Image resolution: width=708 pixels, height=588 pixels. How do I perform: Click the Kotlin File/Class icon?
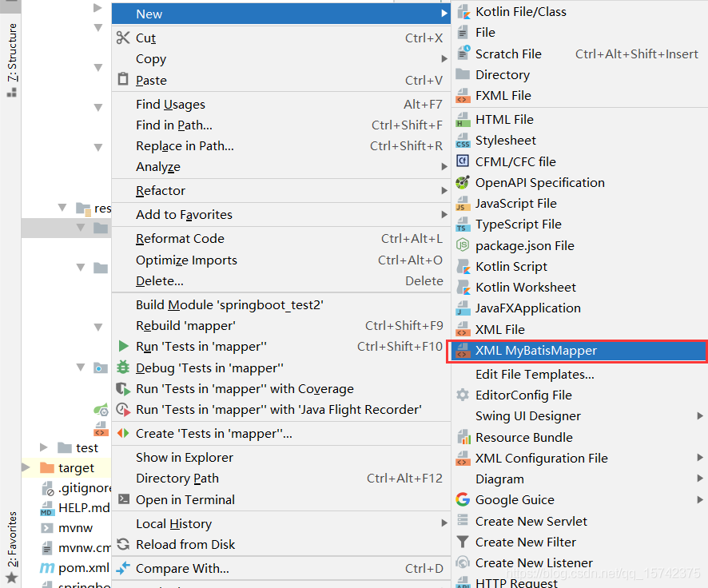click(463, 12)
